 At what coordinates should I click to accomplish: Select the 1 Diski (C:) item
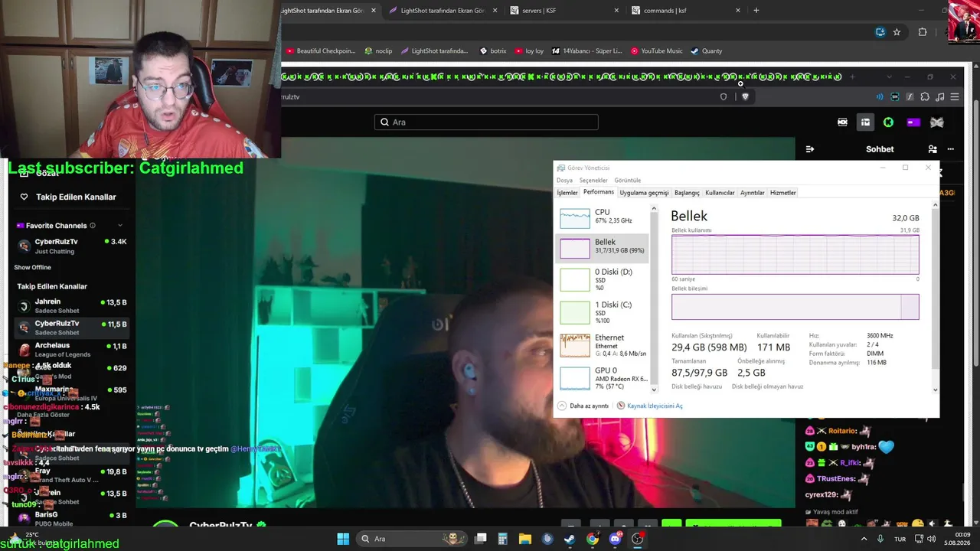pos(603,312)
